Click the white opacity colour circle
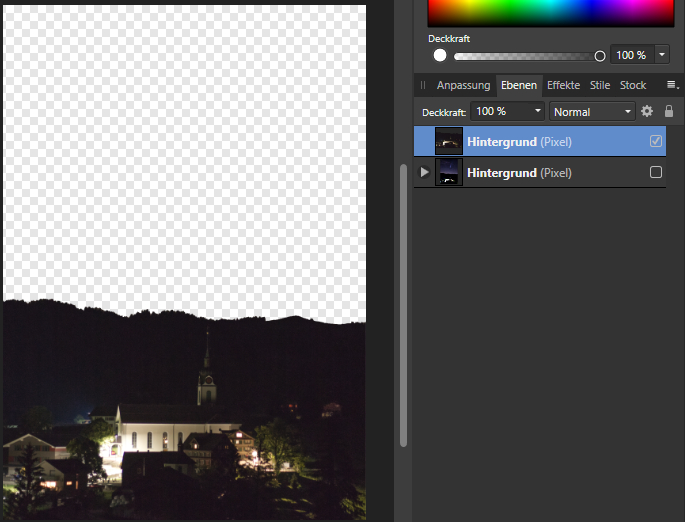This screenshot has height=522, width=685. tap(440, 55)
